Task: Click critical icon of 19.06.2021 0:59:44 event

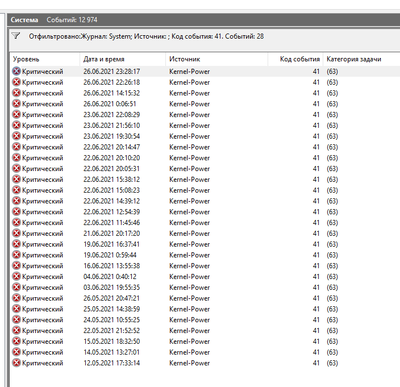Action: (x=16, y=255)
